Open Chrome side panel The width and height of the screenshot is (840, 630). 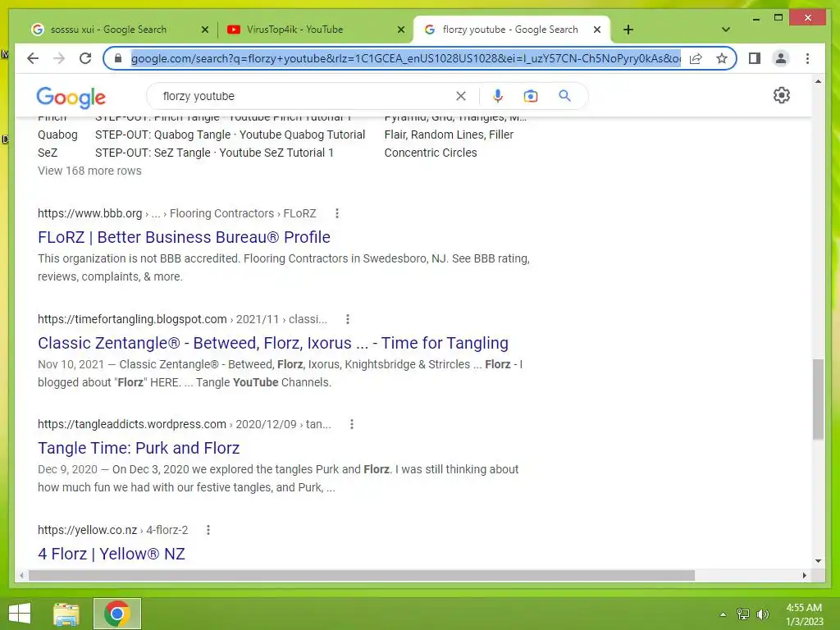(x=755, y=58)
